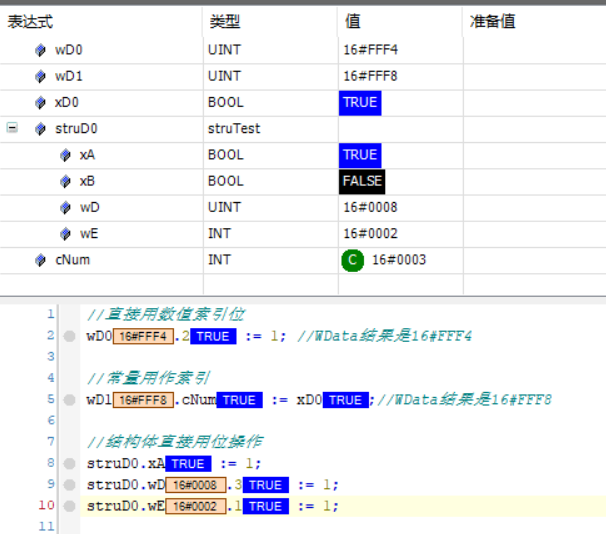
Task: Click value 16#FFF4 in the watch table
Action: click(371, 50)
